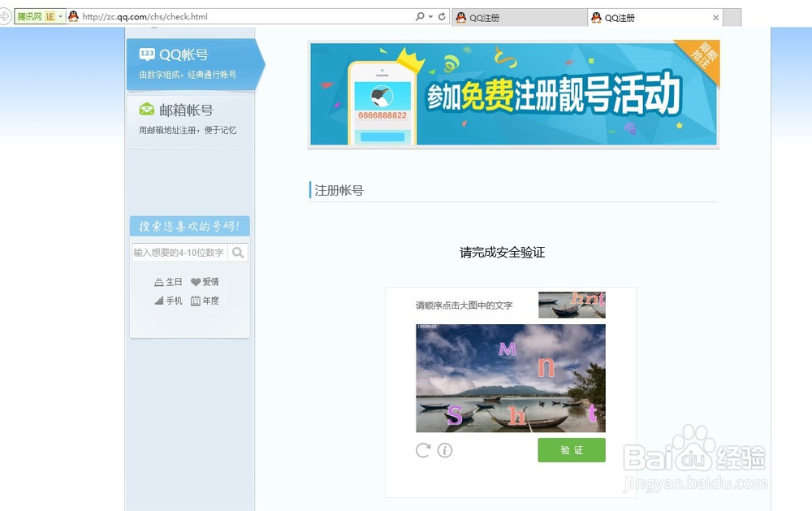This screenshot has width=812, height=511.
Task: Select the 邮箱帐号 registration option
Action: click(x=190, y=119)
